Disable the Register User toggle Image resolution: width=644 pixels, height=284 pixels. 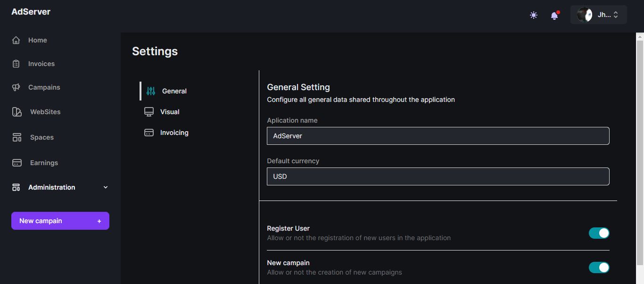pyautogui.click(x=599, y=233)
